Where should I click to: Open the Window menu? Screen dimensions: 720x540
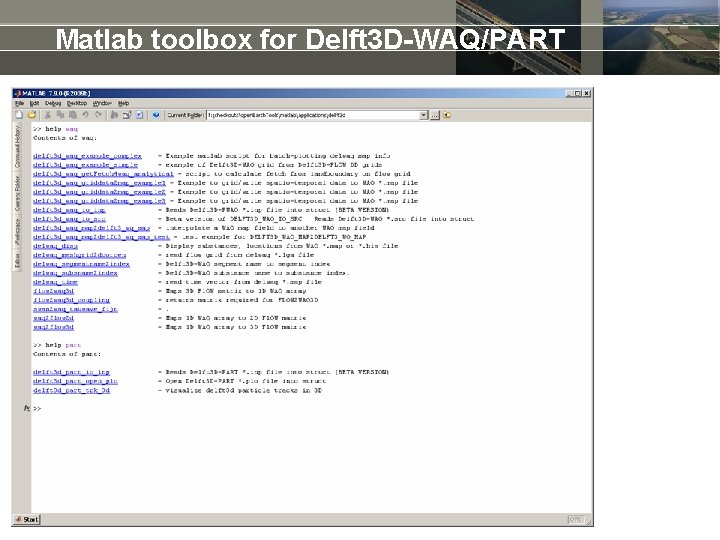[x=102, y=103]
